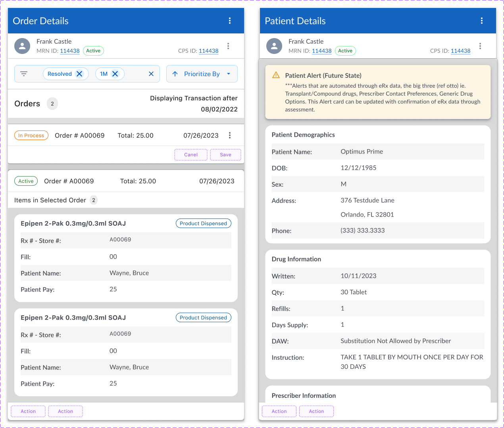
Task: Clear all filters with the X icon
Action: tap(151, 74)
